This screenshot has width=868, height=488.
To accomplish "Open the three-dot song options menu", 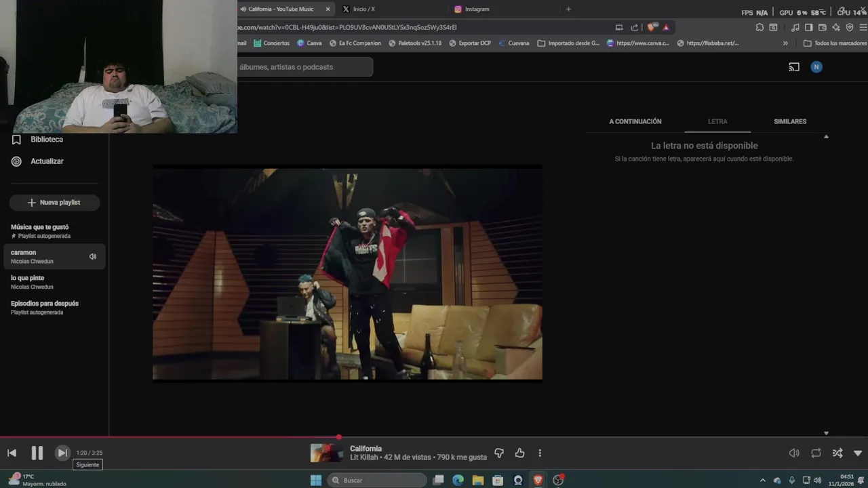I will click(540, 453).
